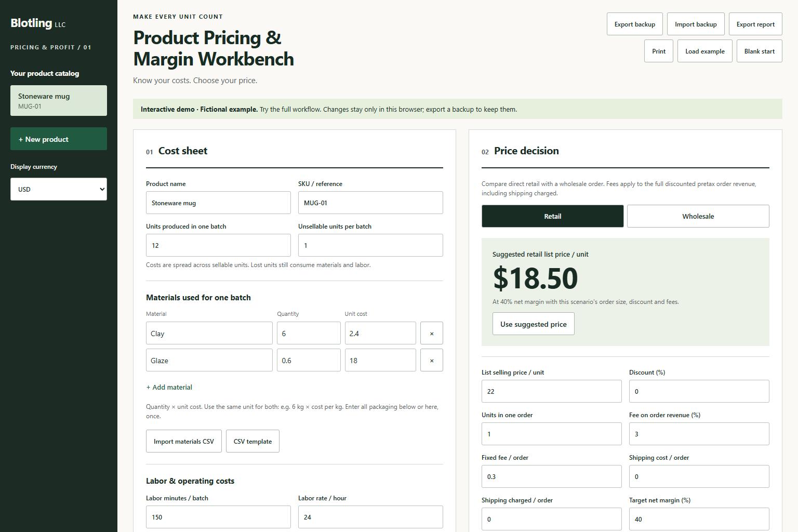Click Import backup button
The image size is (798, 532).
[x=696, y=24]
